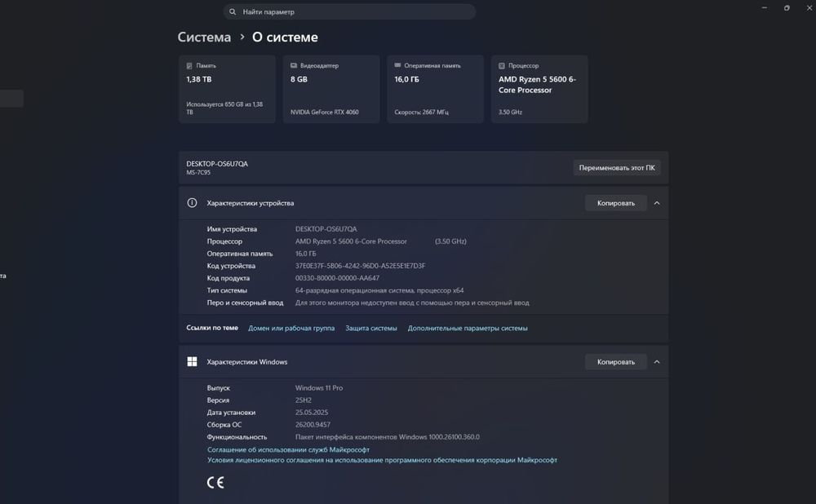Click 'Переименовать этот ПК' button
Viewport: 816px width, 504px height.
pos(617,167)
